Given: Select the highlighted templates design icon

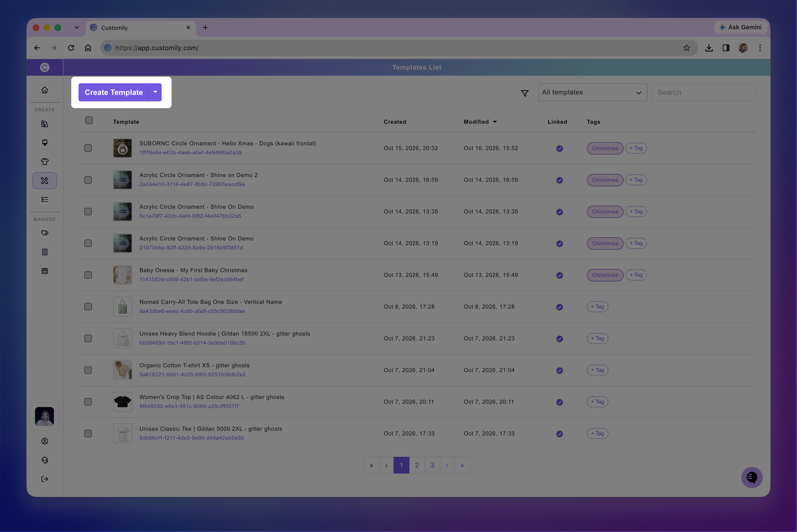Looking at the screenshot, I should 44,181.
